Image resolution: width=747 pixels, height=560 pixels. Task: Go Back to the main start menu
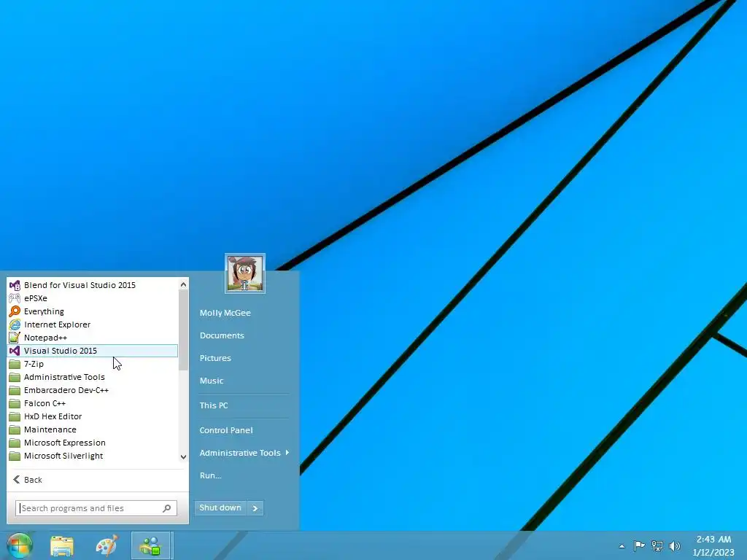pyautogui.click(x=28, y=480)
